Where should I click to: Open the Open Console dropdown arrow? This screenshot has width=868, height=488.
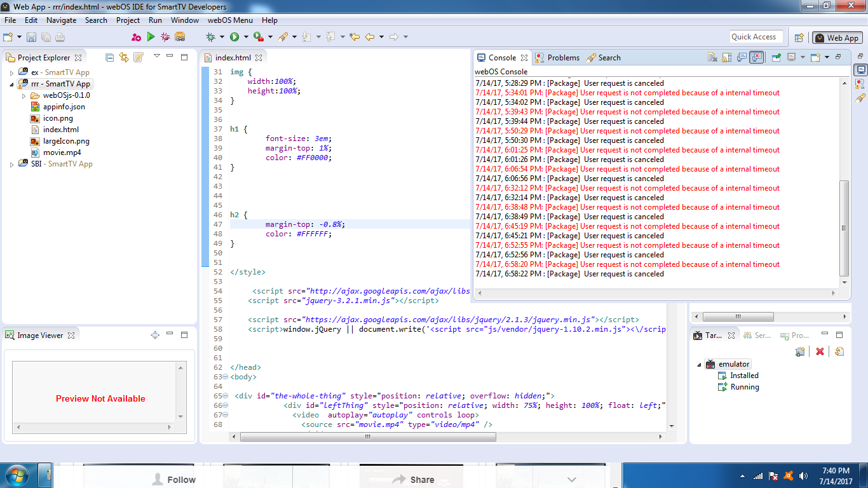(x=827, y=57)
